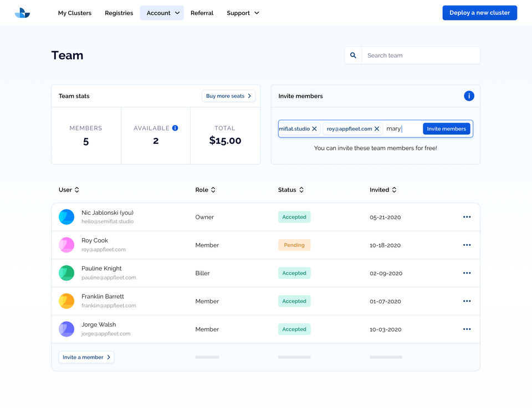Open options menu for Jorge Walsh
The height and width of the screenshot is (408, 532).
(467, 329)
